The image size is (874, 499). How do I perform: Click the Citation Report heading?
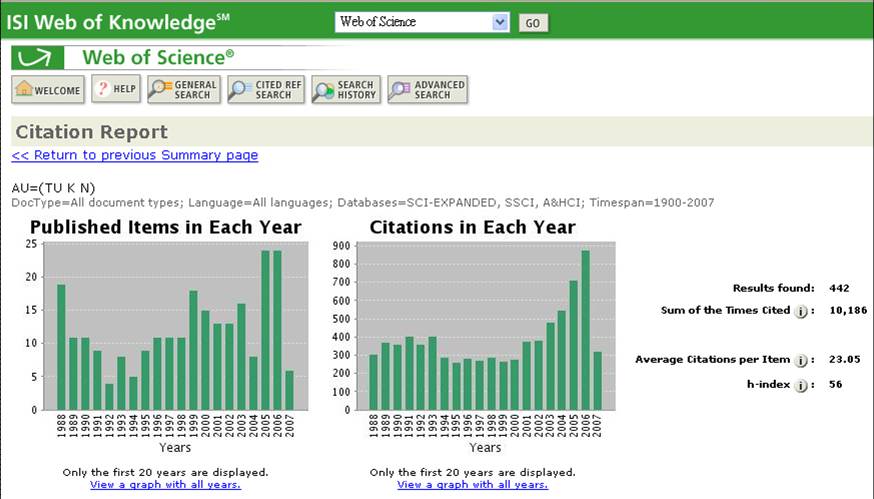[x=91, y=132]
